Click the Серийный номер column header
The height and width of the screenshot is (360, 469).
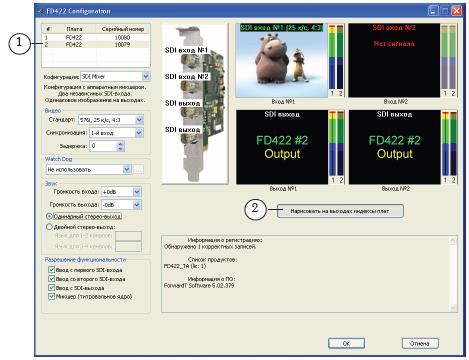pyautogui.click(x=123, y=29)
